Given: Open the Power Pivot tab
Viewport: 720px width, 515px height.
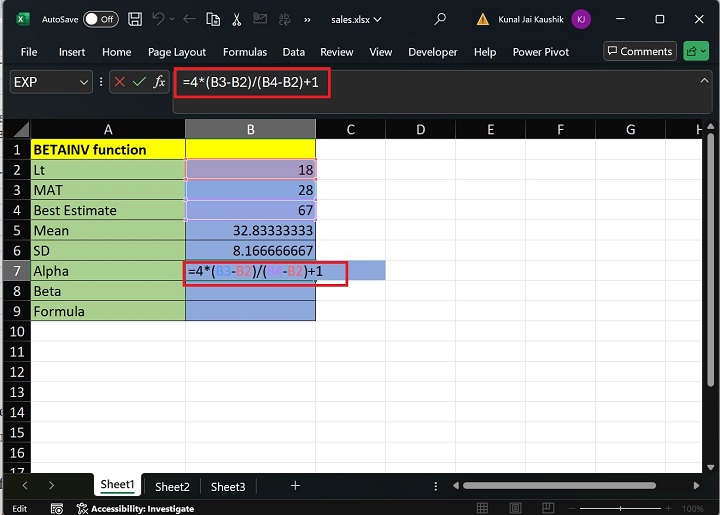Looking at the screenshot, I should [540, 52].
